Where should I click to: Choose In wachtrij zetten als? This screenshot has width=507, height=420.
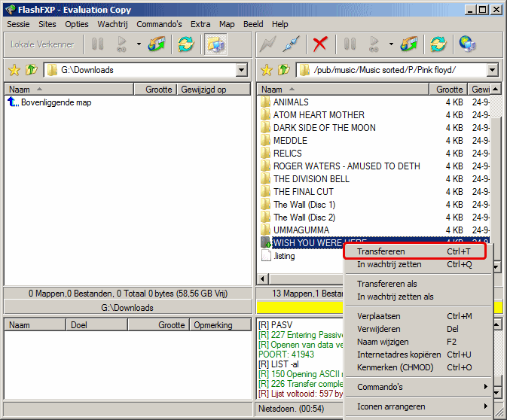click(x=418, y=297)
